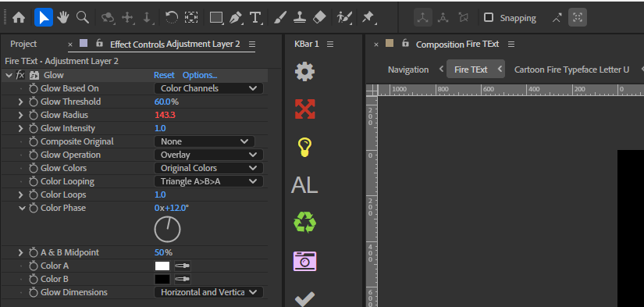Select Cartoon Fire Typeface Letter U tab

(x=571, y=70)
